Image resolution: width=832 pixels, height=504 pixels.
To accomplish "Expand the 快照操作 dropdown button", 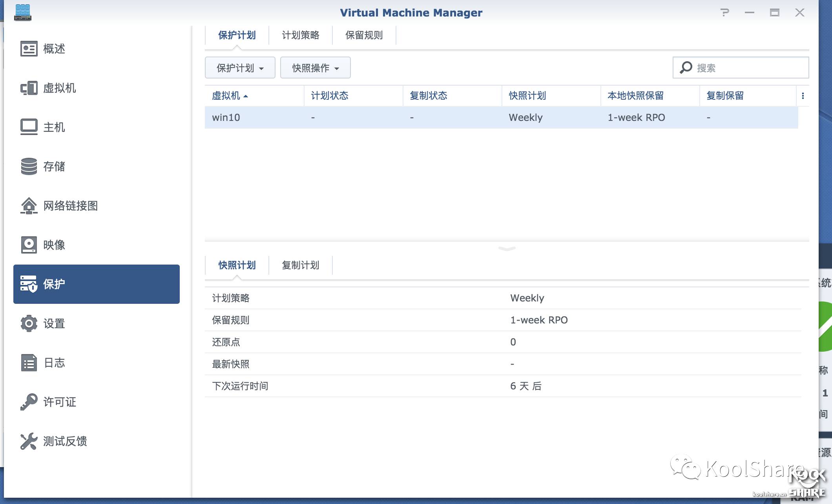I will point(315,68).
